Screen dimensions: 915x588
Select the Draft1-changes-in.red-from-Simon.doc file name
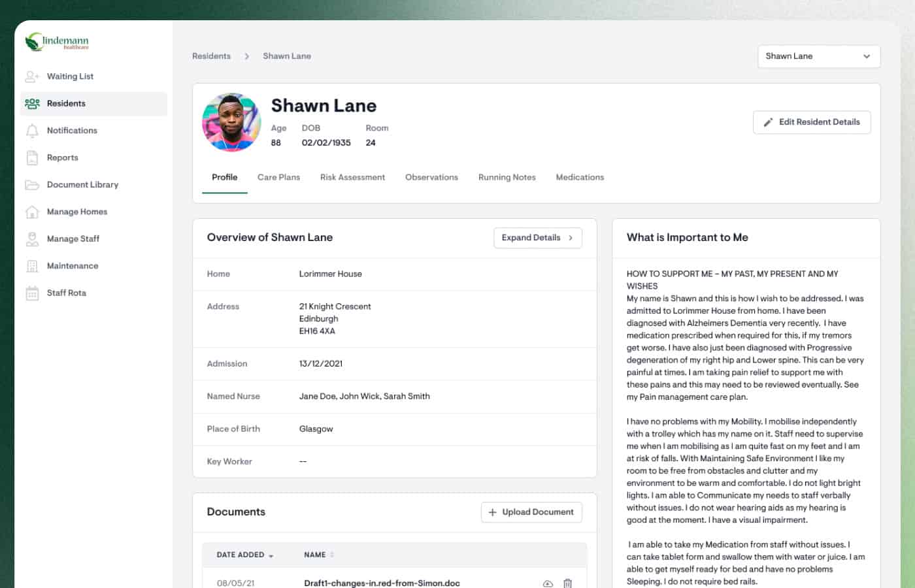click(x=382, y=583)
